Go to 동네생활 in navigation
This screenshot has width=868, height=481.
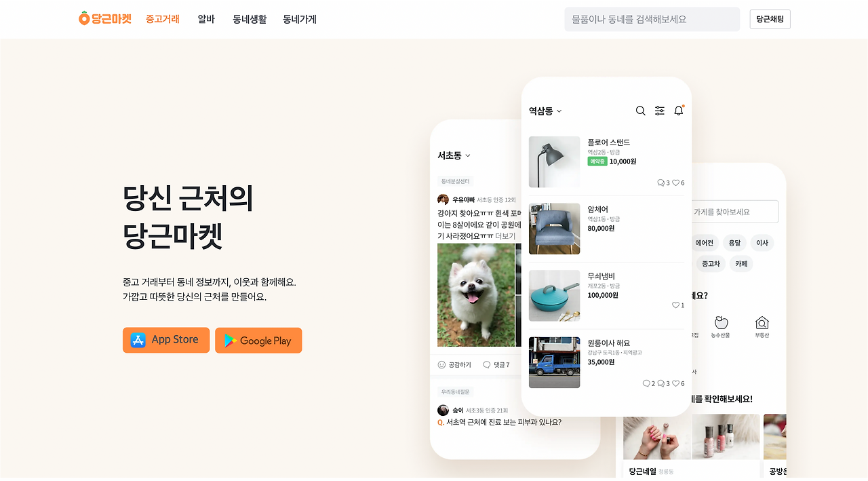pos(250,19)
